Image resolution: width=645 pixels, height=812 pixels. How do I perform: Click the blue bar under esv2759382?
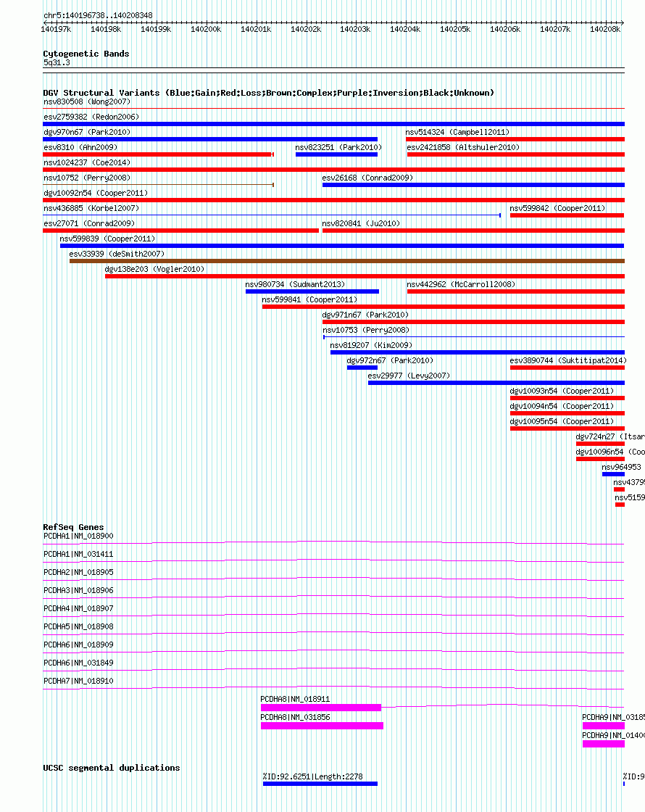pos(334,124)
